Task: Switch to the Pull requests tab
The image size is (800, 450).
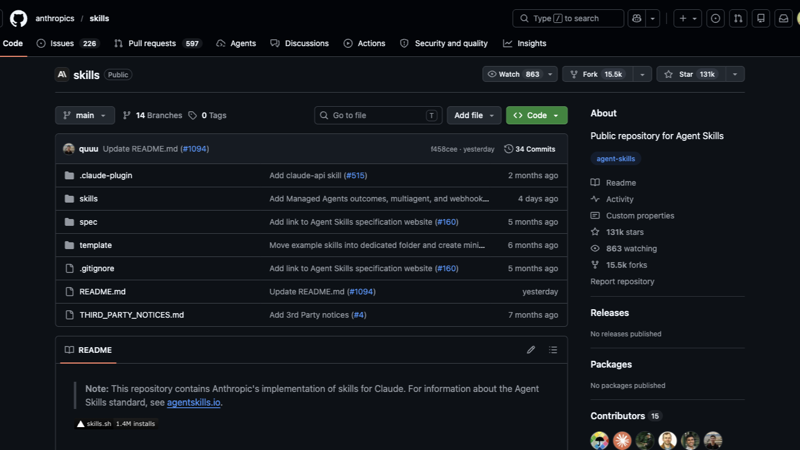Action: point(157,43)
